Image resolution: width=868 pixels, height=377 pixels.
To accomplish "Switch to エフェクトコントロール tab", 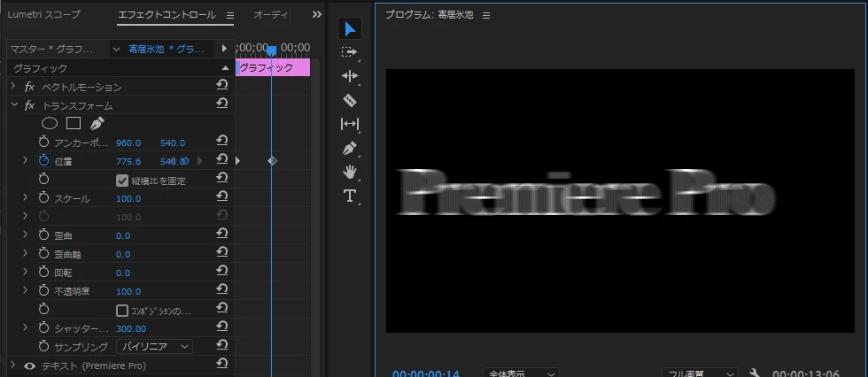I will (167, 15).
